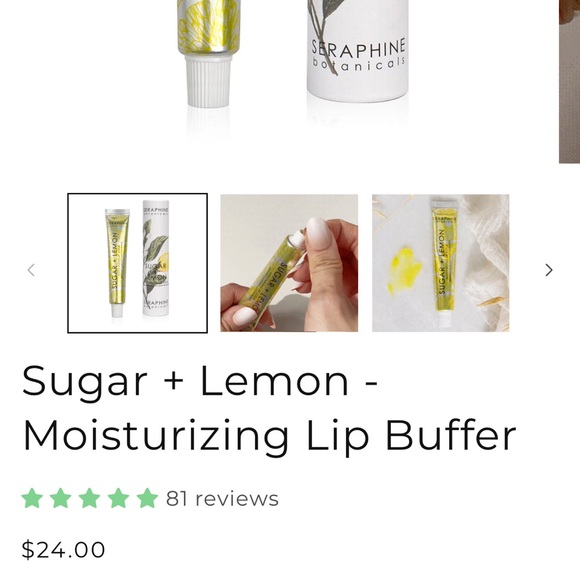Click the fourth green rating star
Screen dimensions: 580x580
(x=118, y=498)
